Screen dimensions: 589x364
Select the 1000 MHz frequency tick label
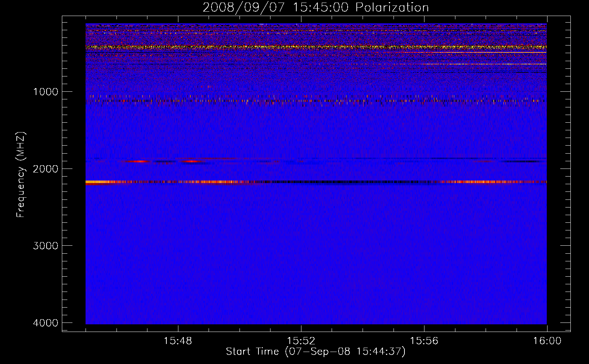[x=46, y=92]
